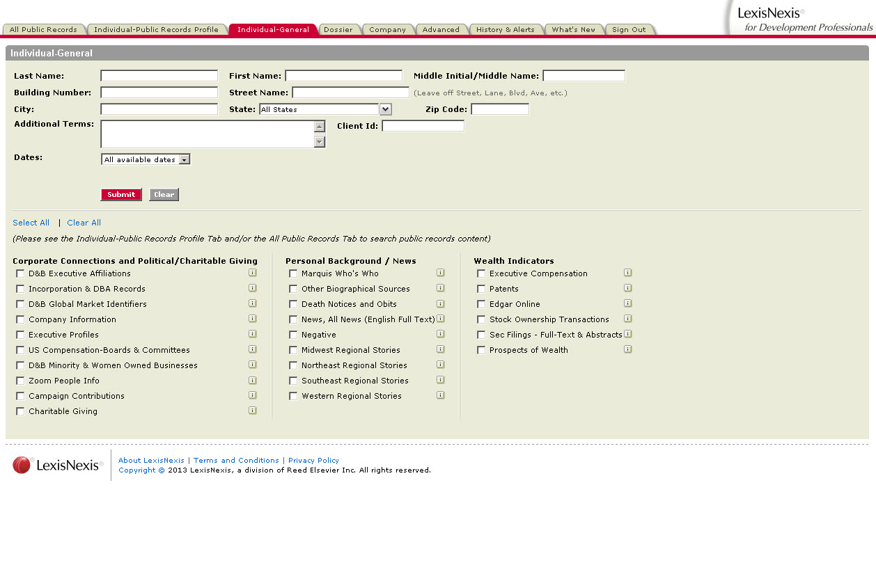Show info for Stock Ownership Transactions

click(627, 319)
